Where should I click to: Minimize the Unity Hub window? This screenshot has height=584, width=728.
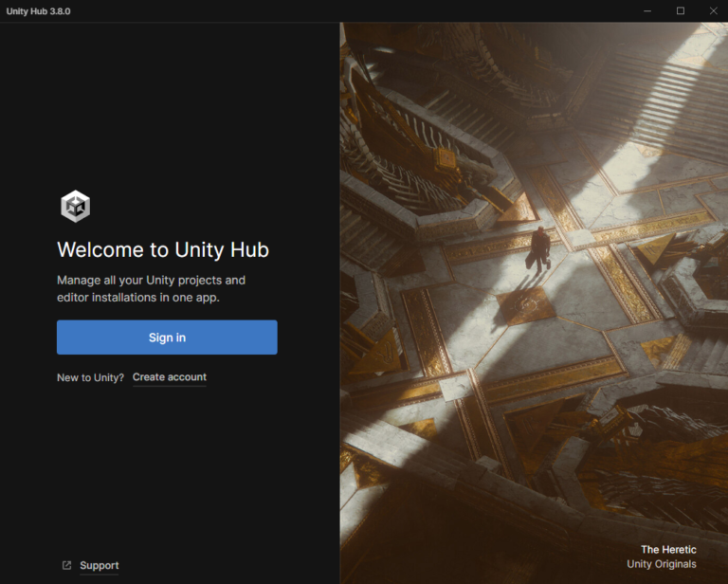(x=646, y=10)
